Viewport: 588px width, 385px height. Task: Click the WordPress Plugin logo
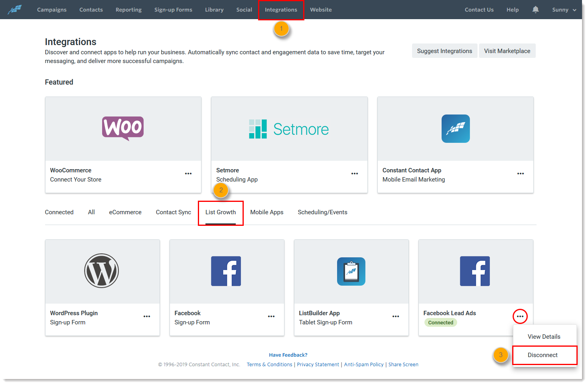point(102,271)
